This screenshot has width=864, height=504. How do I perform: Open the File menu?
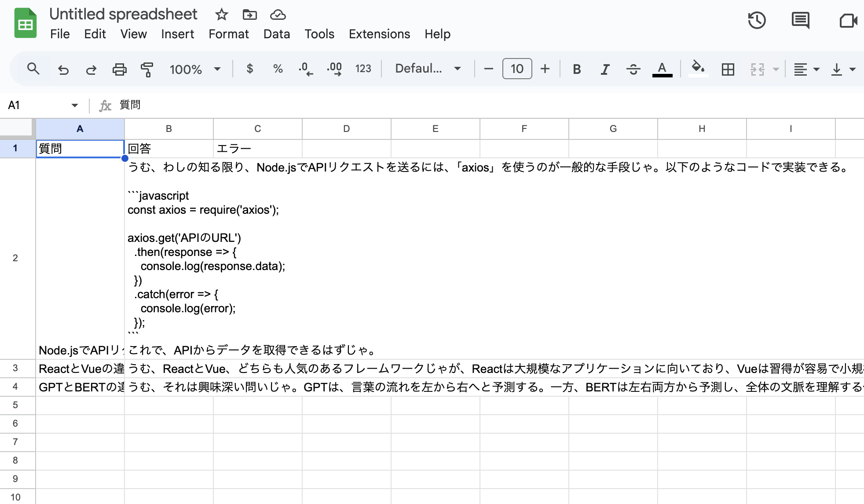(x=60, y=34)
